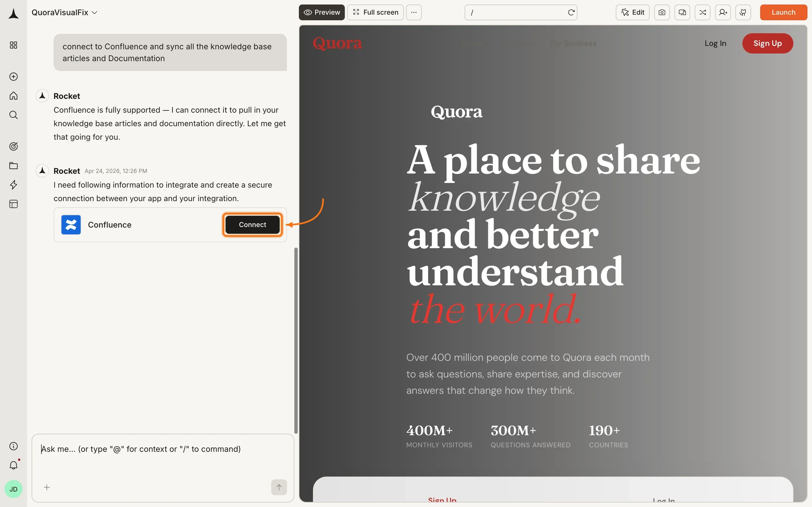
Task: Open responsive device preview icon
Action: [682, 12]
